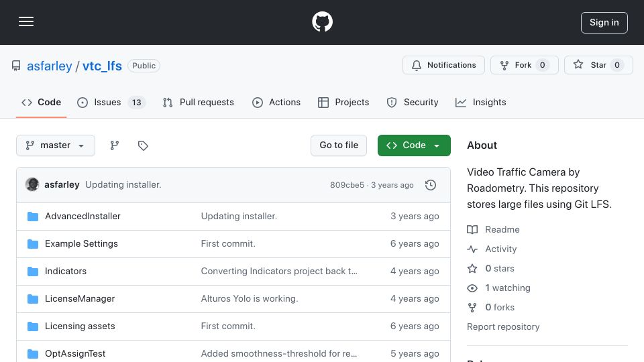Screen dimensions: 644x362
Task: Click Indicators folder icon
Action: (x=33, y=271)
